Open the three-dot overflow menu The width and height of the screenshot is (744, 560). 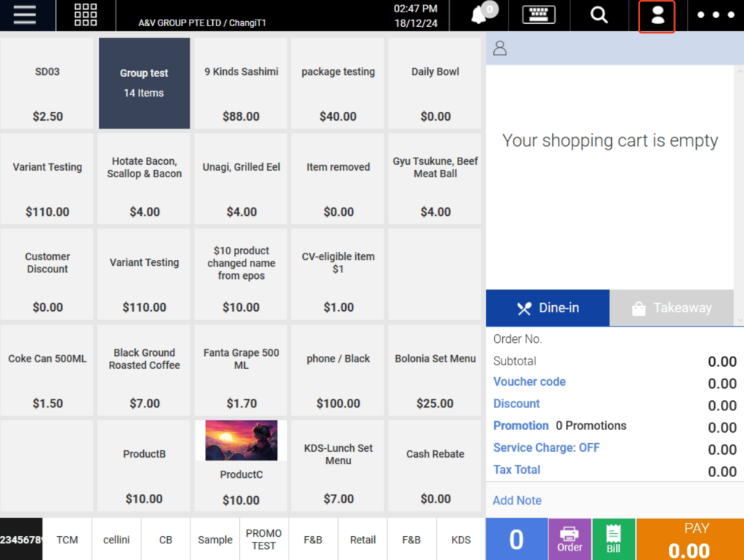click(714, 15)
